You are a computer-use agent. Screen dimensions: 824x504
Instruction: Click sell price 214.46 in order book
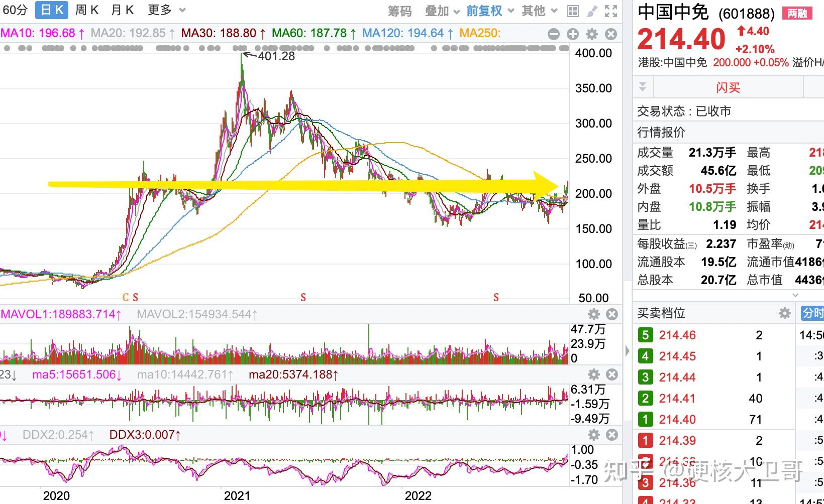(677, 335)
